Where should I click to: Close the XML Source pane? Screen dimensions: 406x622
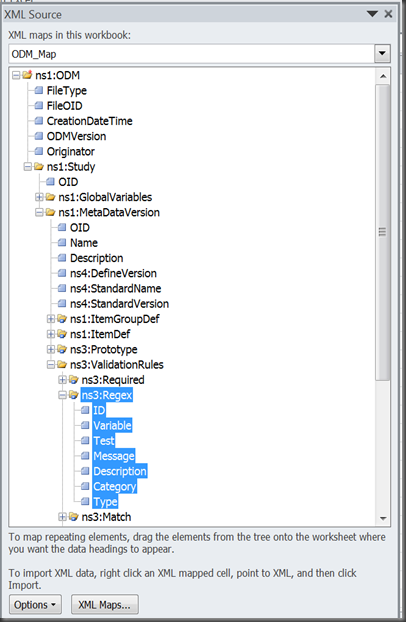389,14
